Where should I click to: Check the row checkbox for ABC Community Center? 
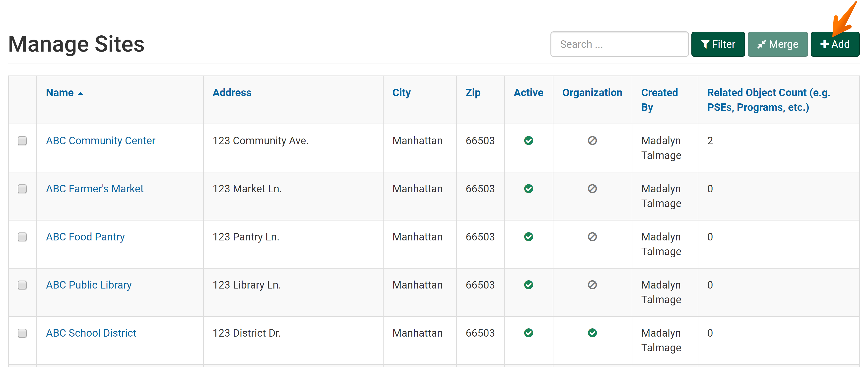(x=22, y=141)
